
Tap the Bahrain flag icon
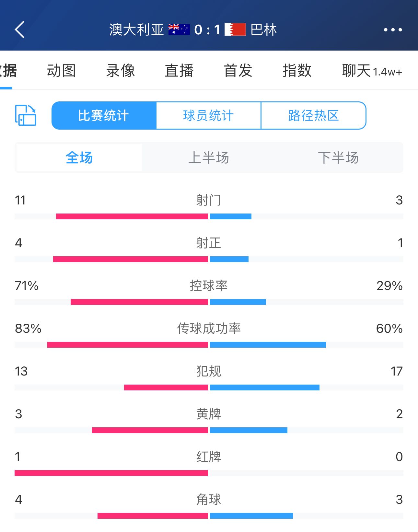click(x=235, y=30)
